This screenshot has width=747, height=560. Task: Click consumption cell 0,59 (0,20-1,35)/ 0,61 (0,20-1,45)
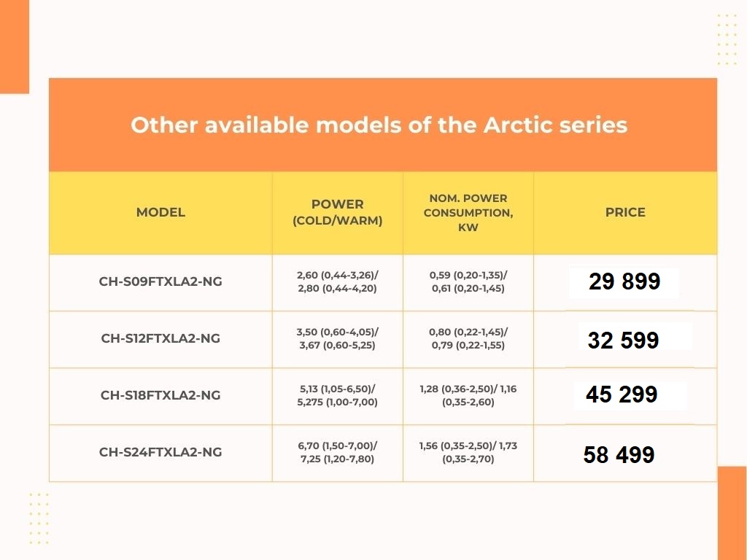coord(468,281)
